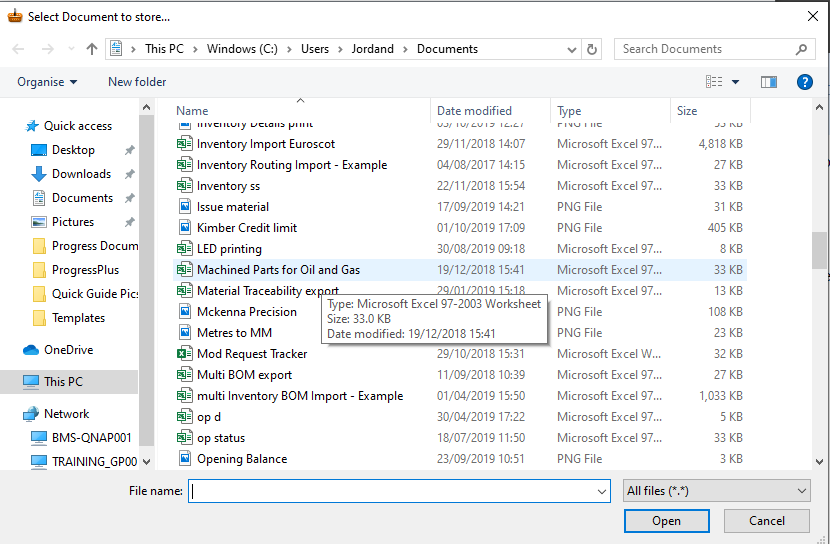Click the Mod Request Tracker Excel icon

[184, 354]
